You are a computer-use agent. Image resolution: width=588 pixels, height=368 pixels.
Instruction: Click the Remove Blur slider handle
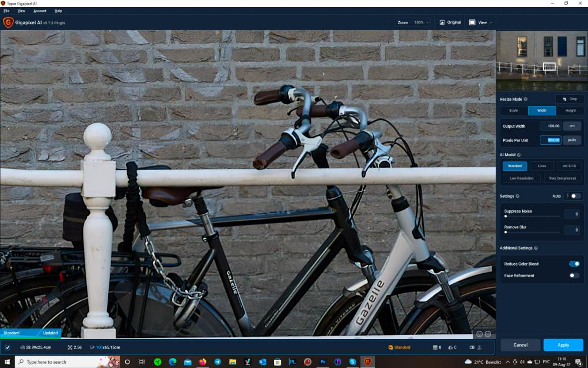tap(506, 233)
